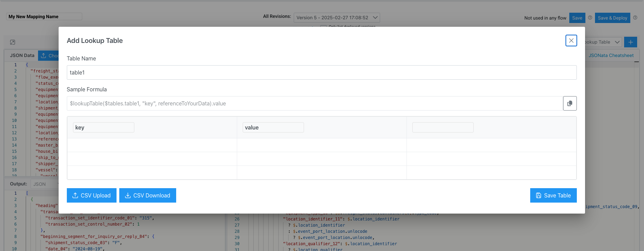
Task: Fill in the empty third column header
Action: [x=443, y=127]
